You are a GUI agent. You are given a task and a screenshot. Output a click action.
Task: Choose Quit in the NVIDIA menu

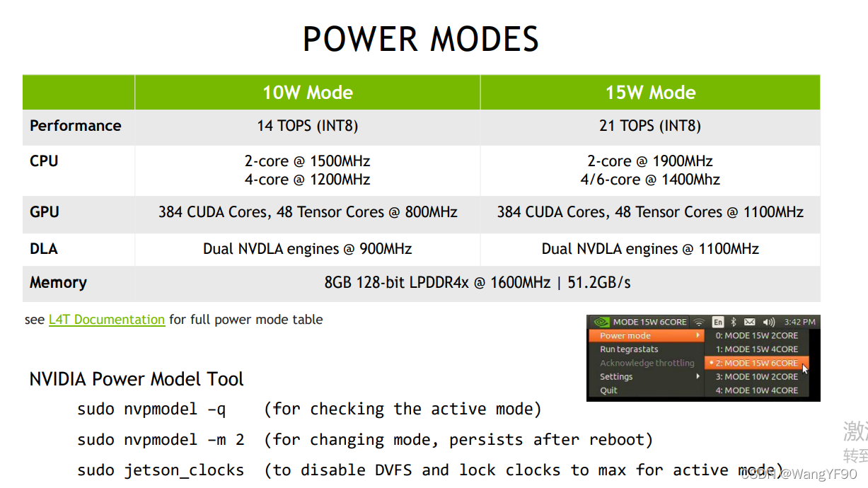[647, 390]
